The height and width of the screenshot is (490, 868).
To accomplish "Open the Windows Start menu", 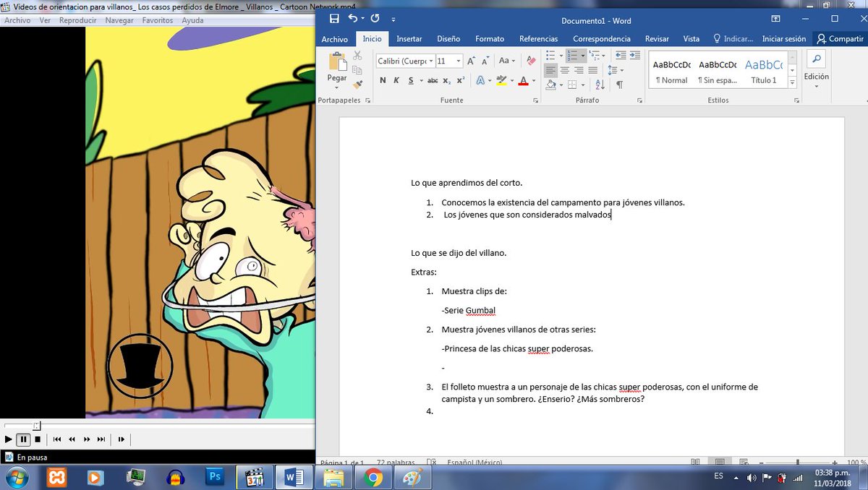I will click(x=16, y=477).
